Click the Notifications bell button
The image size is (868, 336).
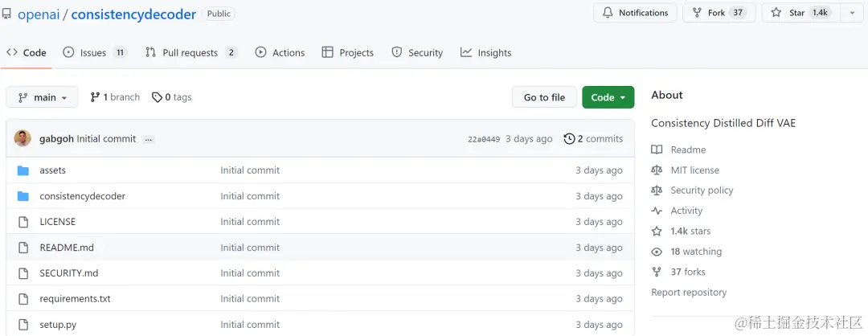coord(635,13)
